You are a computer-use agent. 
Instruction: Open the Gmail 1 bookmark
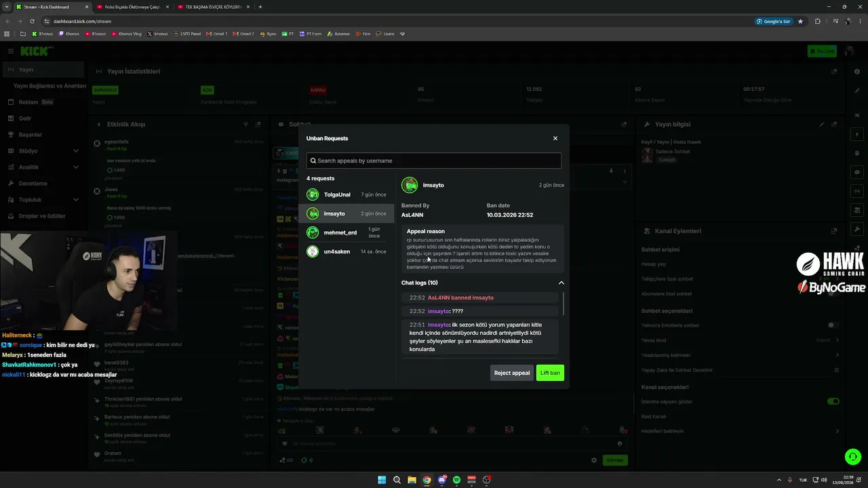217,33
